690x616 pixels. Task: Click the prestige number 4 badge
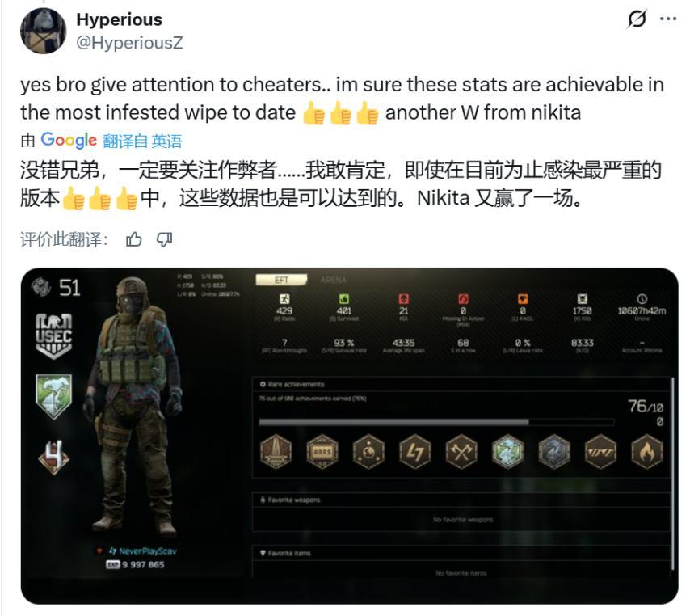tap(53, 457)
